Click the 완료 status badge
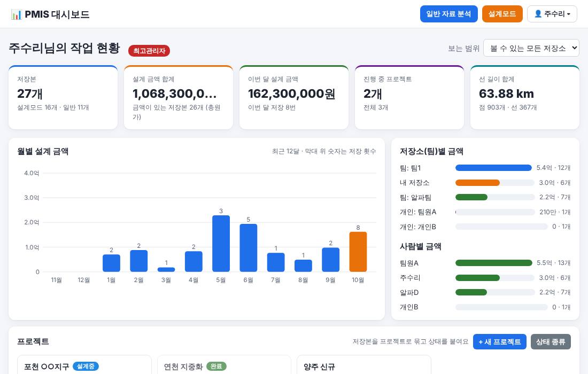The height and width of the screenshot is (374, 588). [216, 366]
